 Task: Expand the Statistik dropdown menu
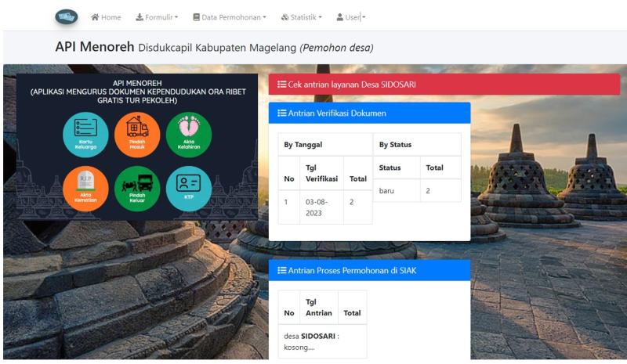(x=301, y=17)
